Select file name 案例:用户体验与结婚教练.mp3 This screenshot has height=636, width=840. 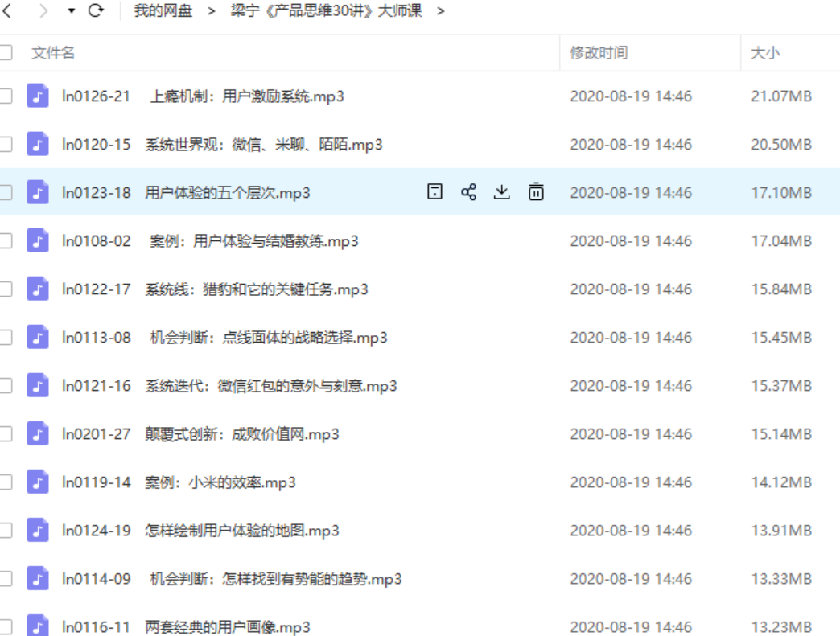point(254,241)
